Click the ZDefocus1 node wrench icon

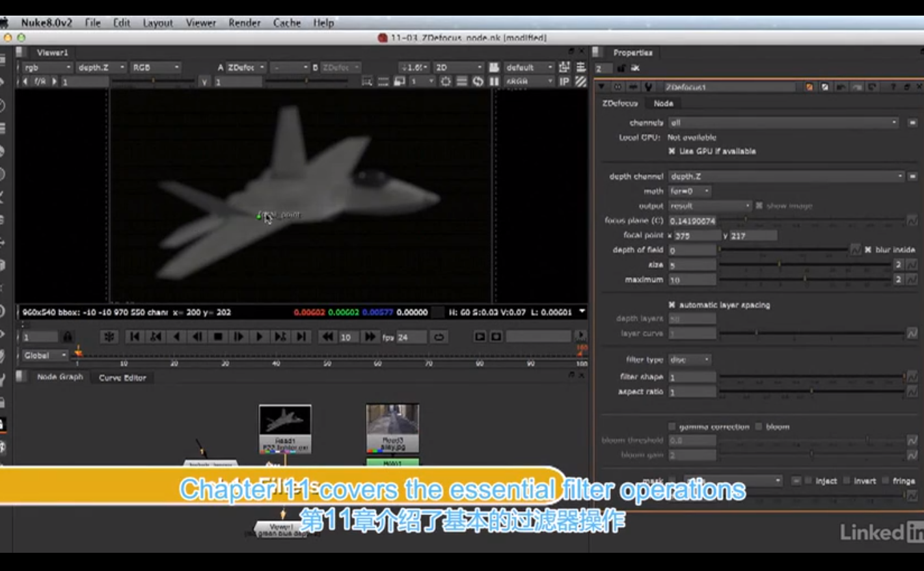[648, 86]
